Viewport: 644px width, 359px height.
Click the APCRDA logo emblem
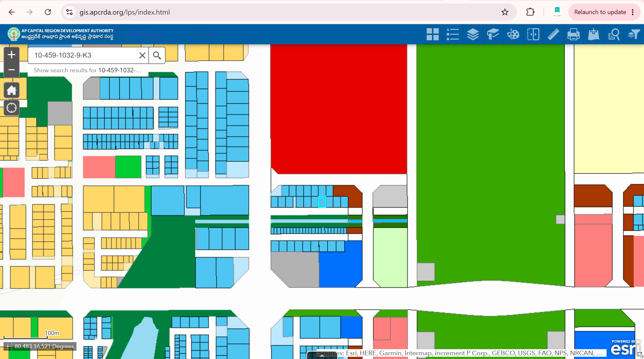pyautogui.click(x=14, y=34)
